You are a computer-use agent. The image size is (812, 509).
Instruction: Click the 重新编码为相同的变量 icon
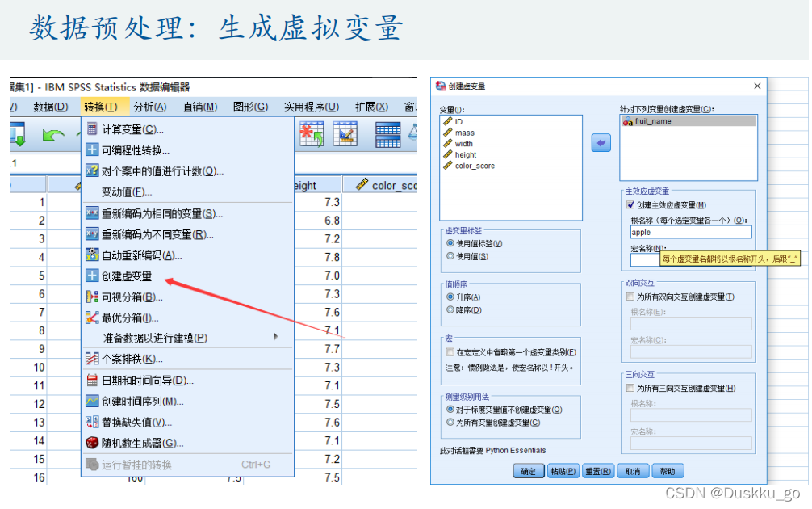click(x=92, y=213)
